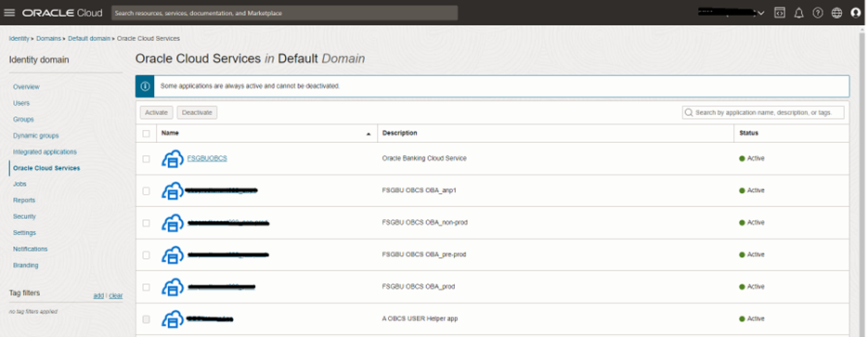Click the add tag filter link
The width and height of the screenshot is (868, 337).
(98, 295)
